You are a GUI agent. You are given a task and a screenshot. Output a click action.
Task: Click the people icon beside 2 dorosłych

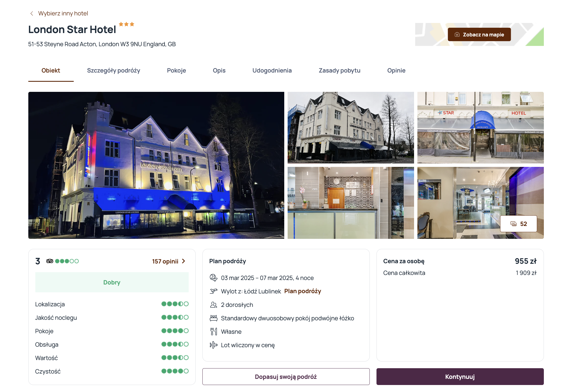(214, 305)
